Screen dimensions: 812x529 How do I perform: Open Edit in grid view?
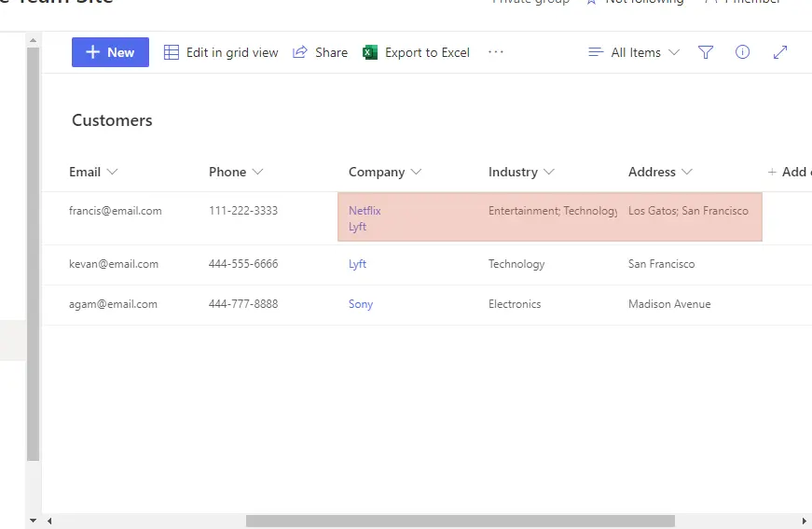(x=221, y=52)
